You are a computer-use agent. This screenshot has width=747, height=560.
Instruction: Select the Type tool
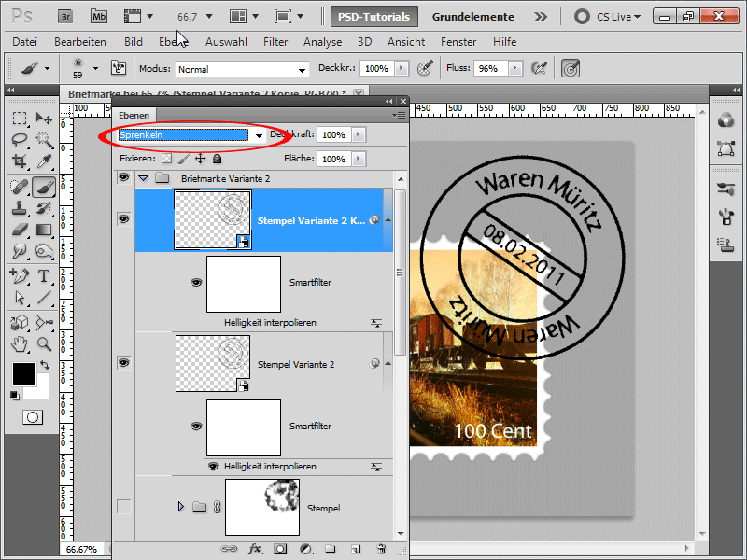point(44,275)
